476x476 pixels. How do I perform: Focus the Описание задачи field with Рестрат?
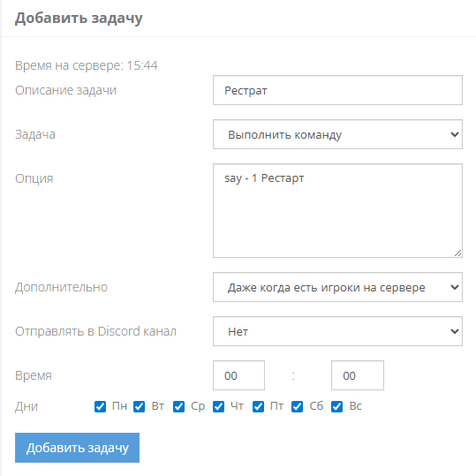coord(337,90)
